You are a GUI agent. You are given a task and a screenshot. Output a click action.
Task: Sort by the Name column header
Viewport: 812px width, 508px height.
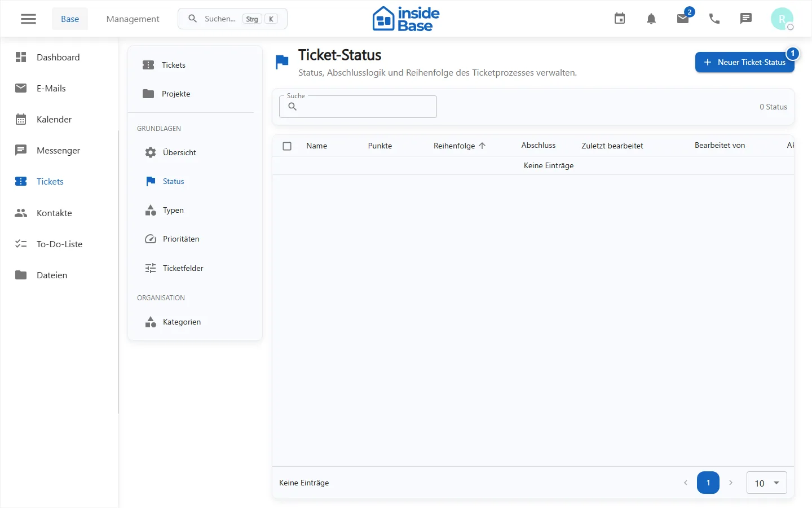point(316,146)
